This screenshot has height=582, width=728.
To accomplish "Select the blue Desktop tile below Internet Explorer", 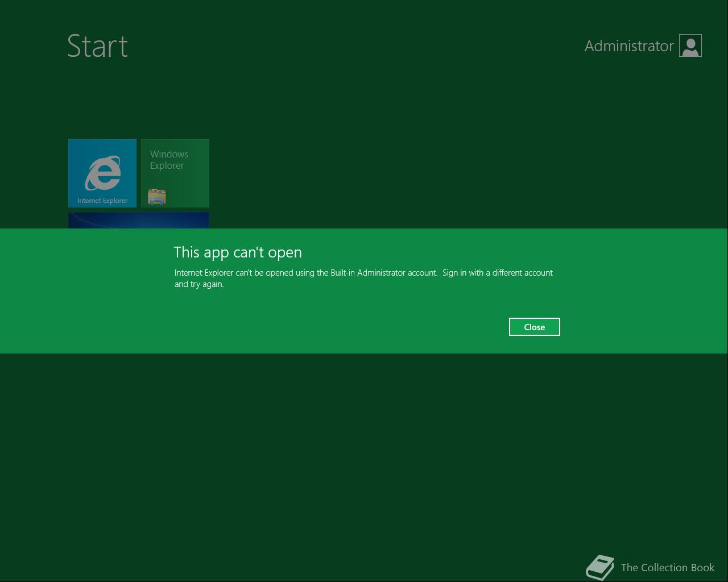I will (139, 221).
